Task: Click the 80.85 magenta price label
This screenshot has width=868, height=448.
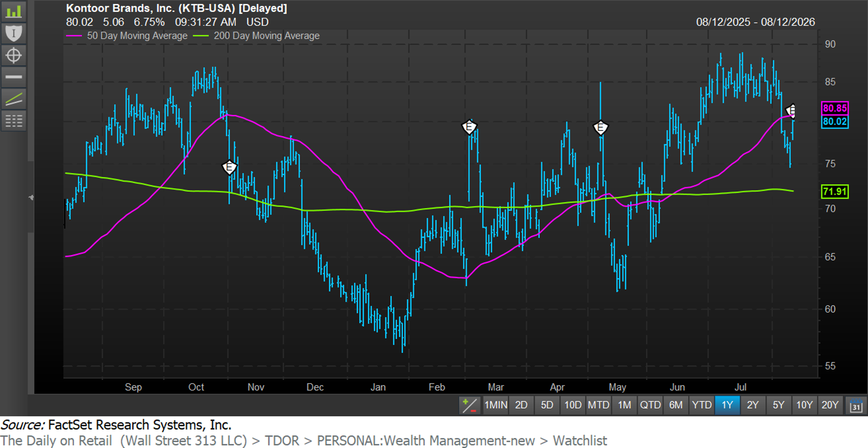Action: [x=835, y=108]
